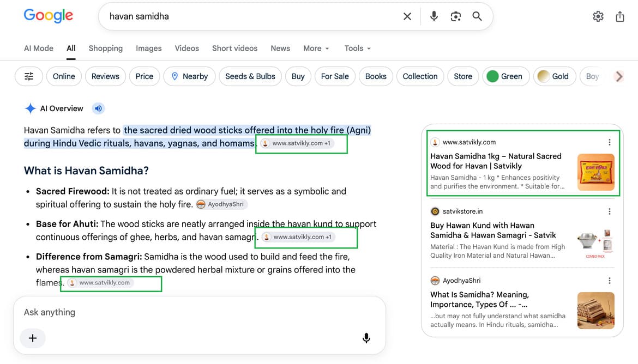
Task: Open the Google logo homepage link
Action: click(49, 16)
